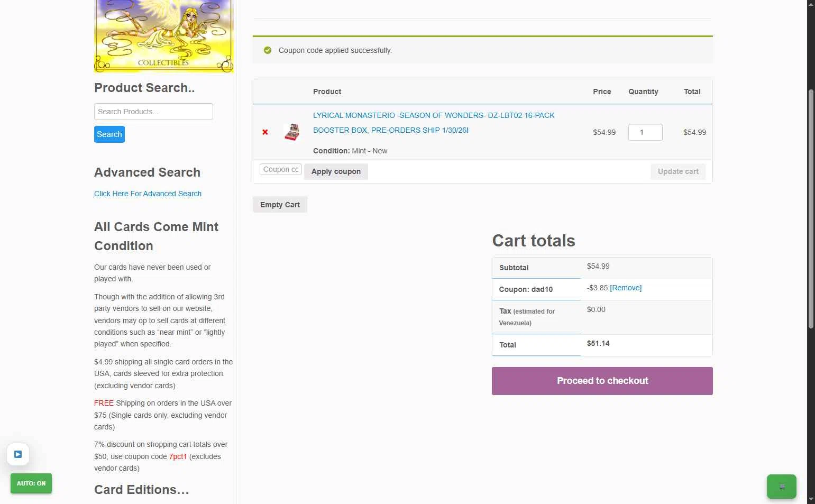815x504 pixels.
Task: Click the Quantity column header
Action: (x=643, y=91)
